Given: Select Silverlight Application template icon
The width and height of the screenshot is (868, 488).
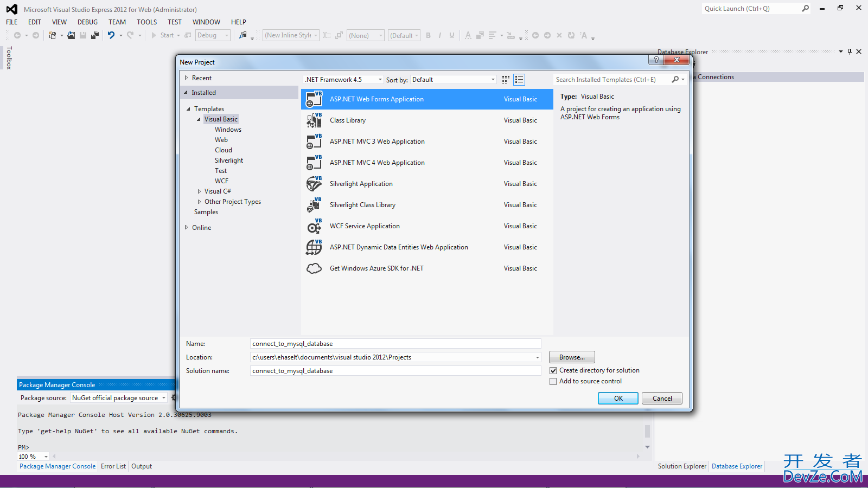Looking at the screenshot, I should pyautogui.click(x=314, y=184).
